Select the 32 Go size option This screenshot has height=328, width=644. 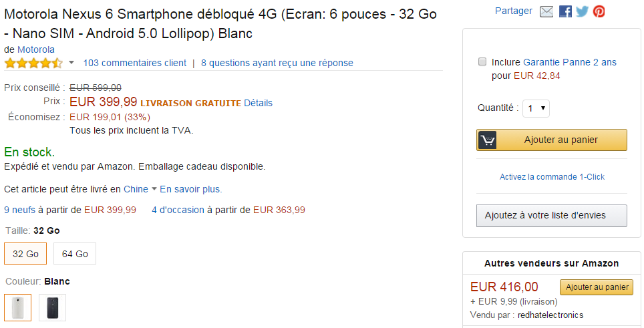pos(25,254)
